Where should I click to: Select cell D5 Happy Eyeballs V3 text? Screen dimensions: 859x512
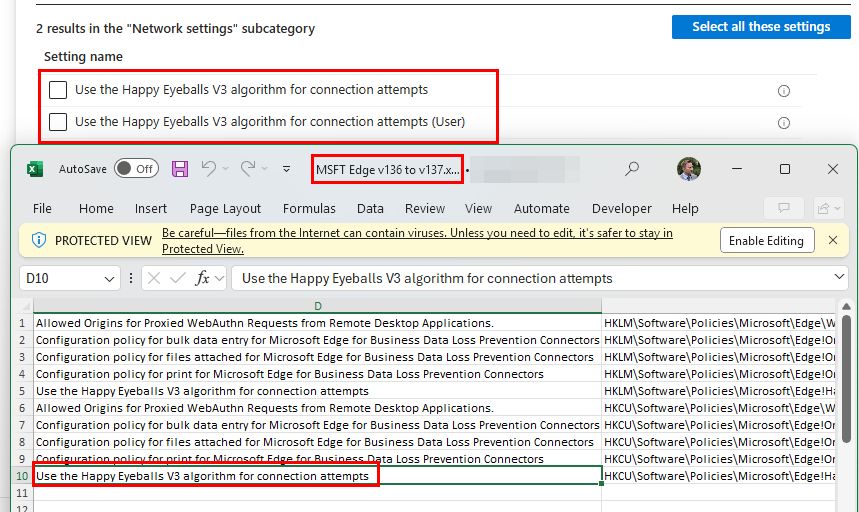(x=317, y=391)
